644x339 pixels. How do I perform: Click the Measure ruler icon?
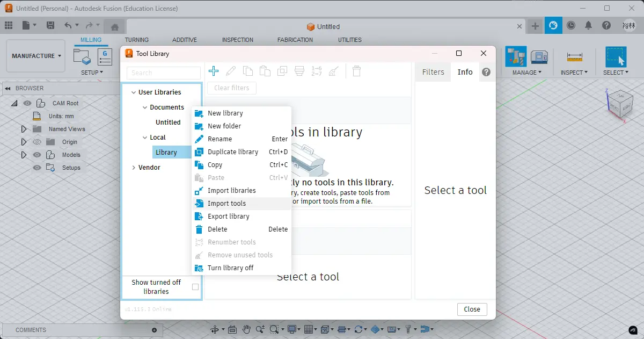tap(574, 56)
